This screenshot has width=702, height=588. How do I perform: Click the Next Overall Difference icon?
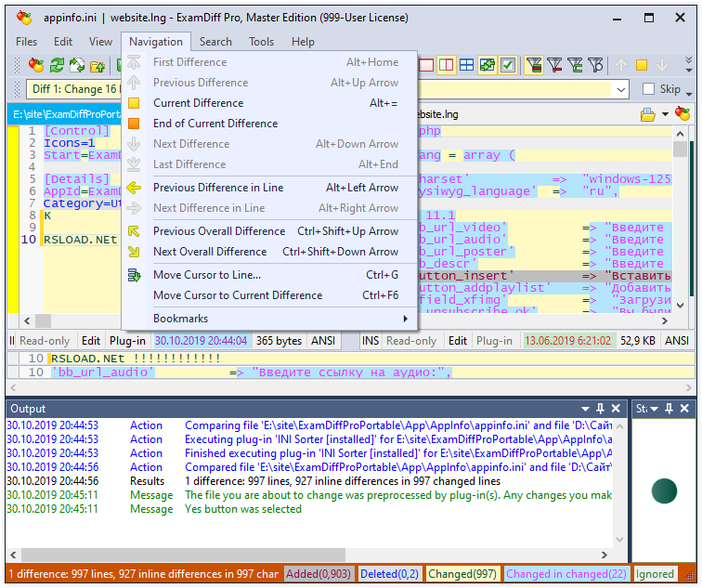pyautogui.click(x=134, y=252)
